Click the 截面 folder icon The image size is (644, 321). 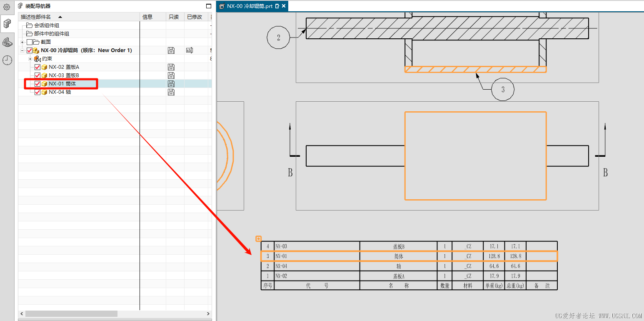click(x=36, y=42)
